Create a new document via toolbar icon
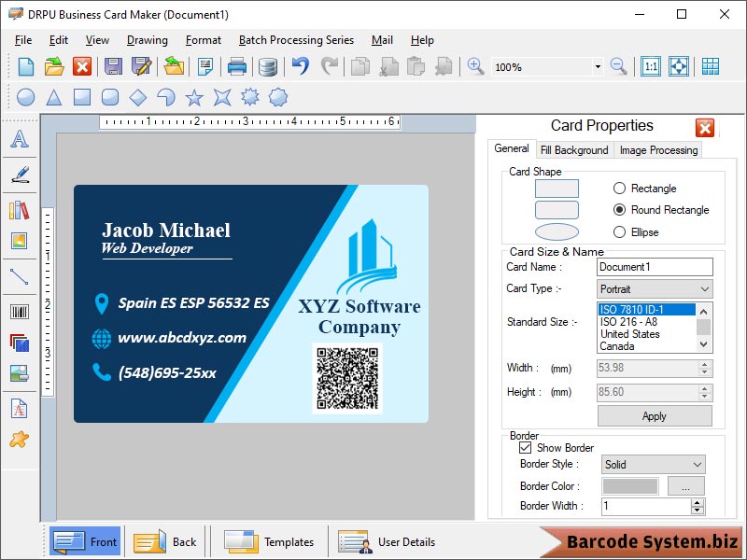Viewport: 747px width, 560px height. tap(25, 66)
